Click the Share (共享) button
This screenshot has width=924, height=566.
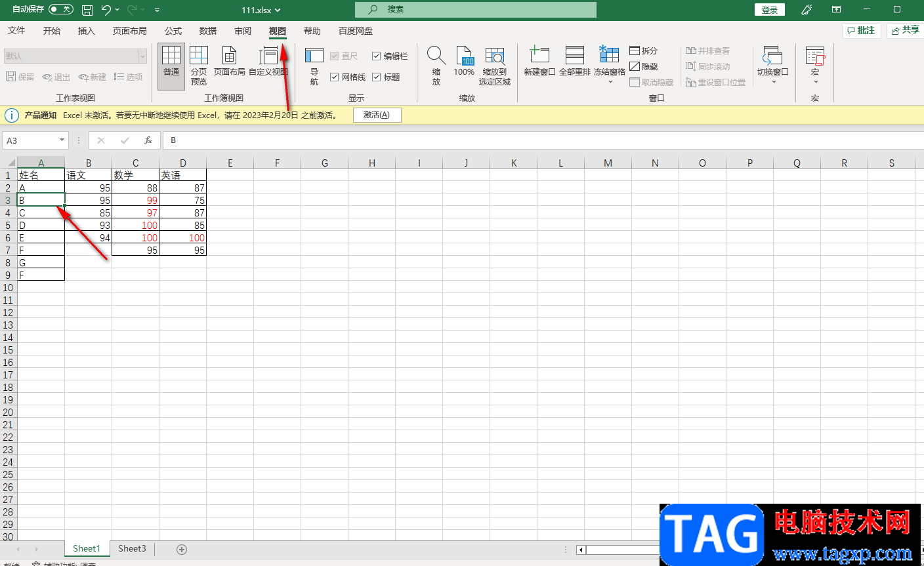coord(905,30)
